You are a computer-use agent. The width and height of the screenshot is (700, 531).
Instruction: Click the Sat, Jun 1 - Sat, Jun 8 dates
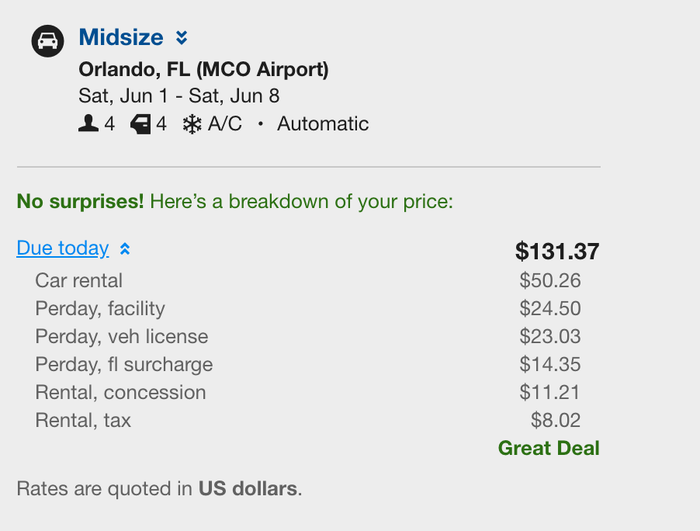coord(179,96)
